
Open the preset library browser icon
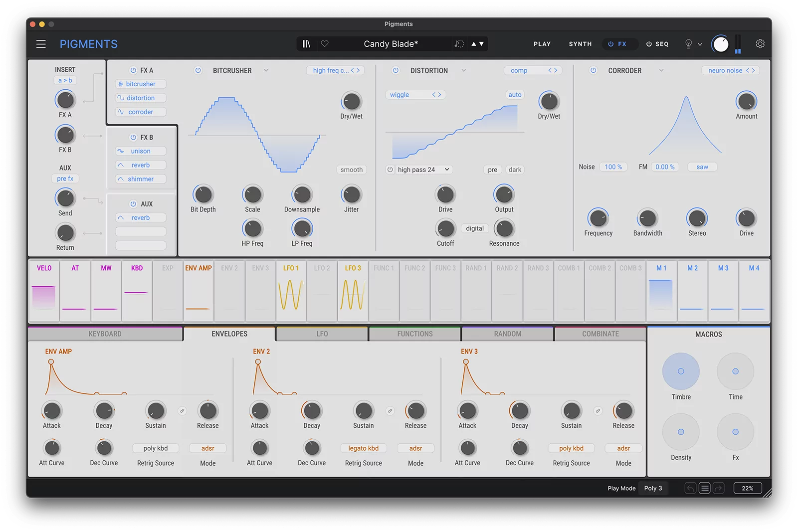click(306, 44)
